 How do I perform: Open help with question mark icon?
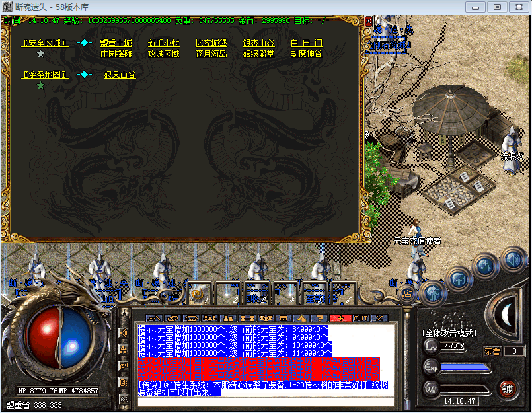320,319
